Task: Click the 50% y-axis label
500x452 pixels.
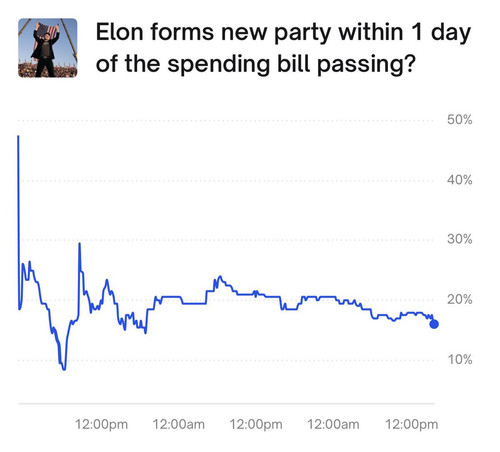Action: (x=460, y=120)
